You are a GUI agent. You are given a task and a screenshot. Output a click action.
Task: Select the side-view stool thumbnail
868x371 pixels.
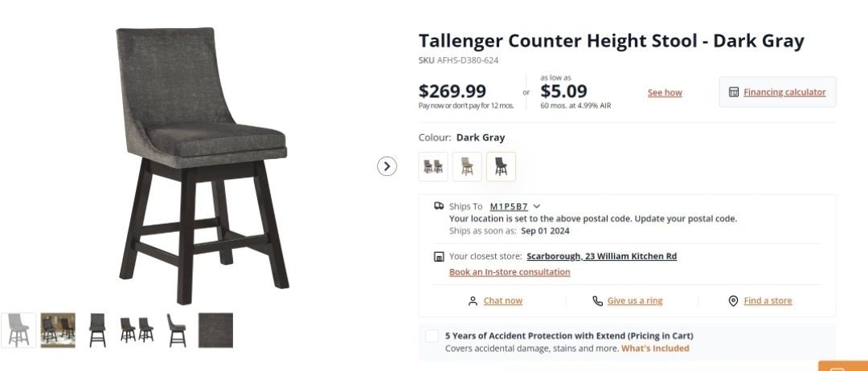[x=177, y=330]
